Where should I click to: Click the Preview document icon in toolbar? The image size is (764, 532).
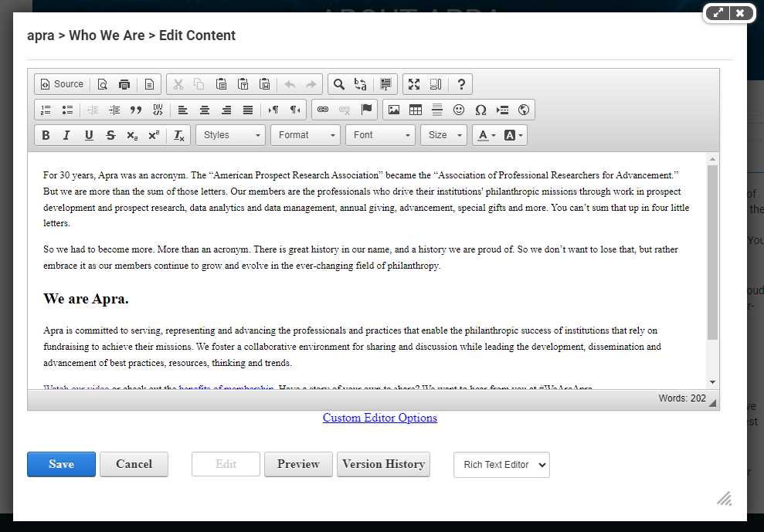[x=102, y=84]
